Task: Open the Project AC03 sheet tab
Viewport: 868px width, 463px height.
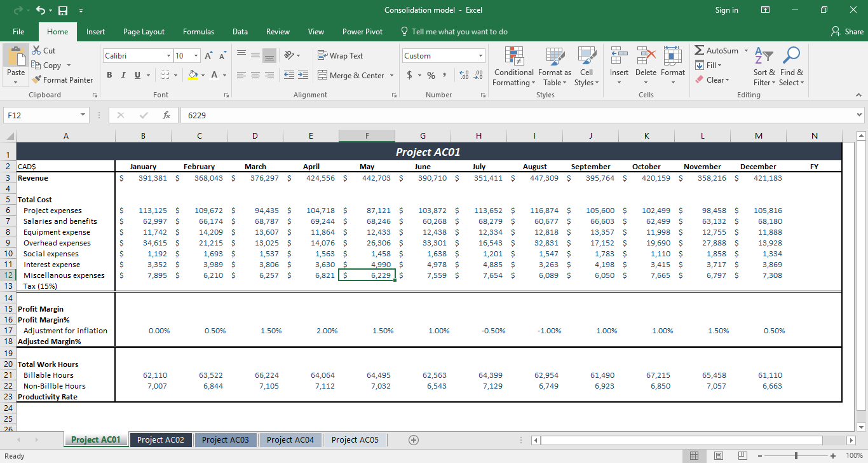Action: tap(226, 439)
